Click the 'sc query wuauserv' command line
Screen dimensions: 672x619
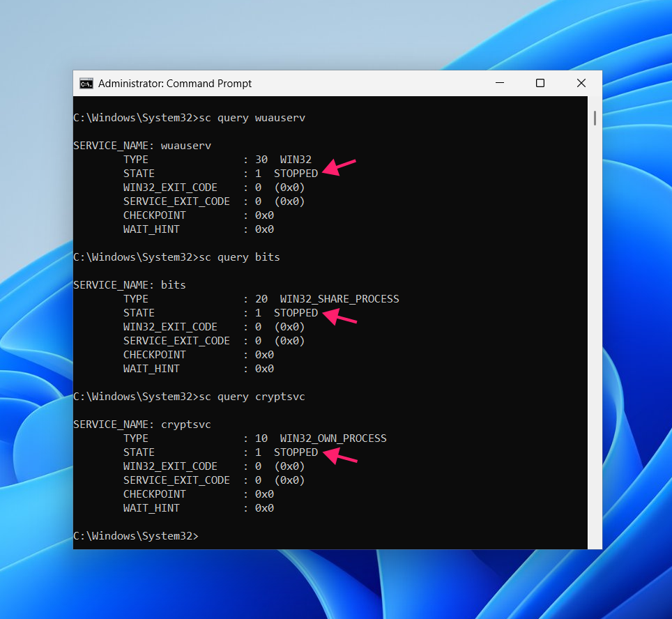coord(189,118)
